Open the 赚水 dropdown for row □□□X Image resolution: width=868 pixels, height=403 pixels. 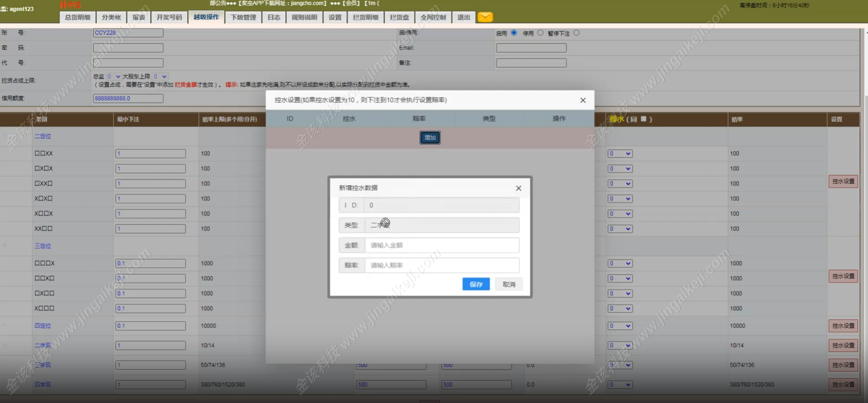tap(620, 263)
